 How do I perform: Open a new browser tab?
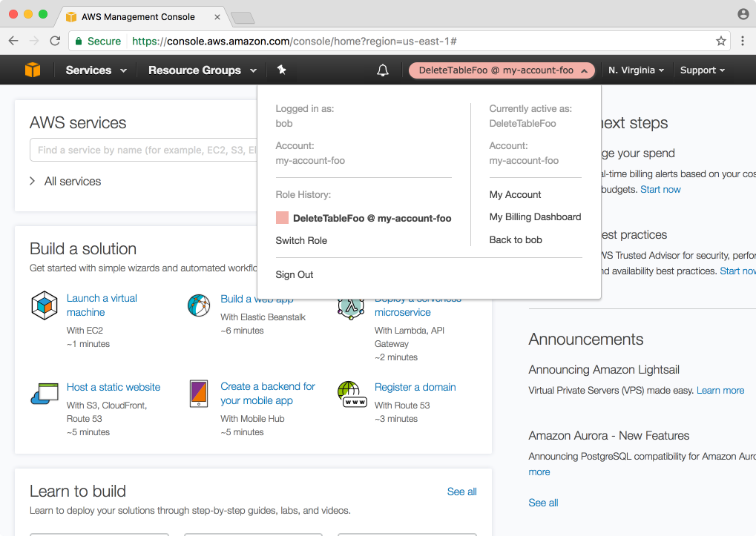point(243,19)
